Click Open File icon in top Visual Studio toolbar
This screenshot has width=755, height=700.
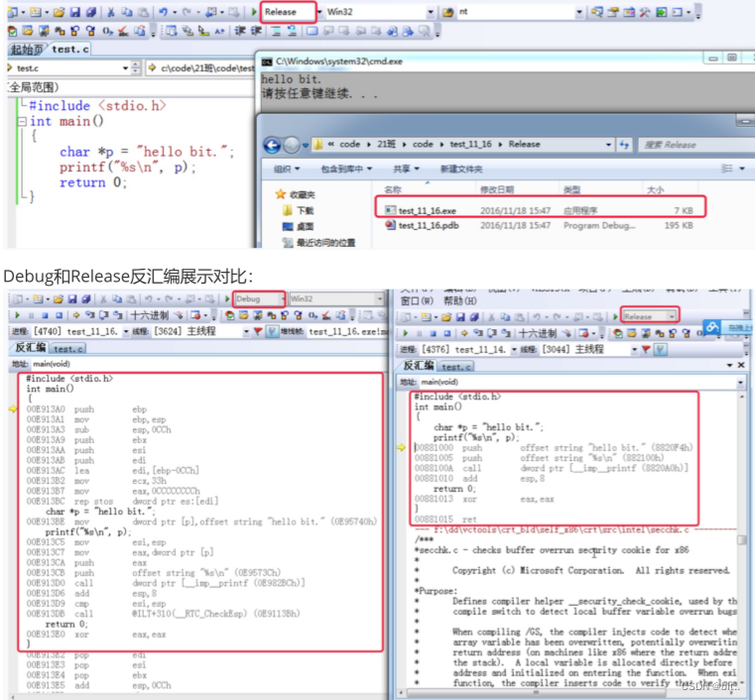[60, 12]
